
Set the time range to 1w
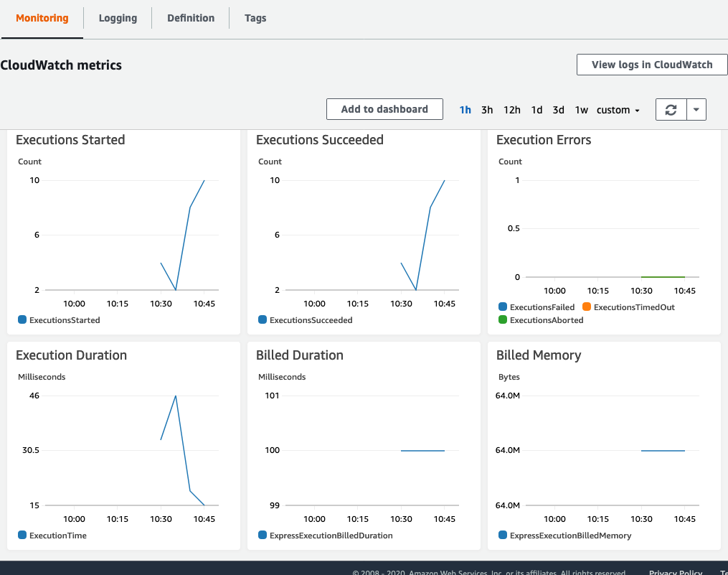581,110
